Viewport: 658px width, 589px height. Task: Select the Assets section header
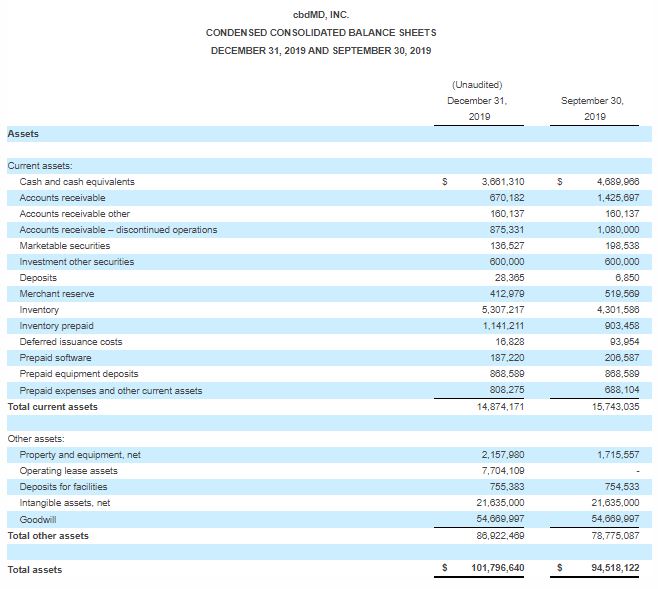pyautogui.click(x=23, y=133)
